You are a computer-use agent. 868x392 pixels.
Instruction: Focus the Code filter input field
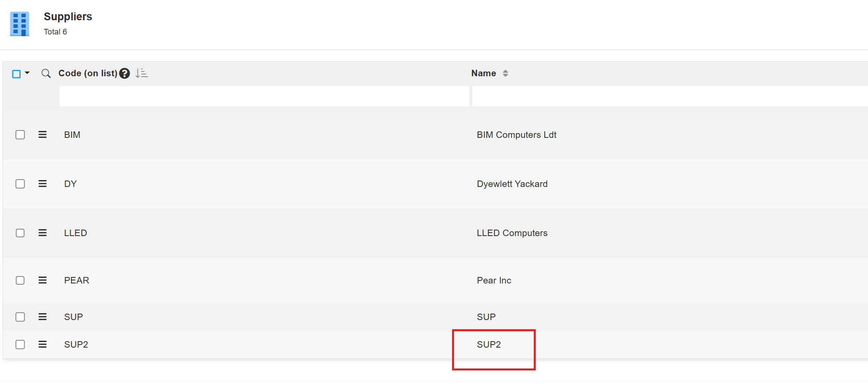264,96
